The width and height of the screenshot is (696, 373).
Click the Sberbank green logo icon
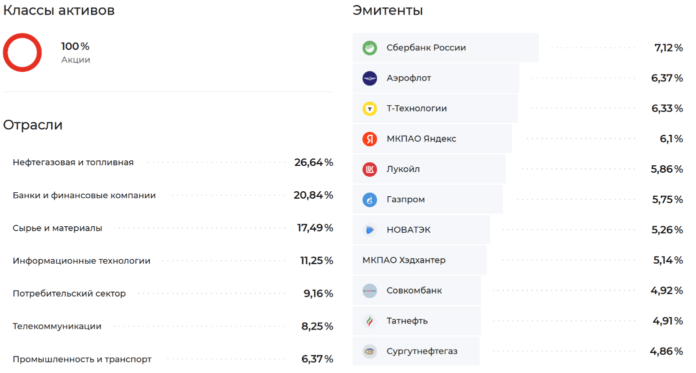click(x=370, y=48)
